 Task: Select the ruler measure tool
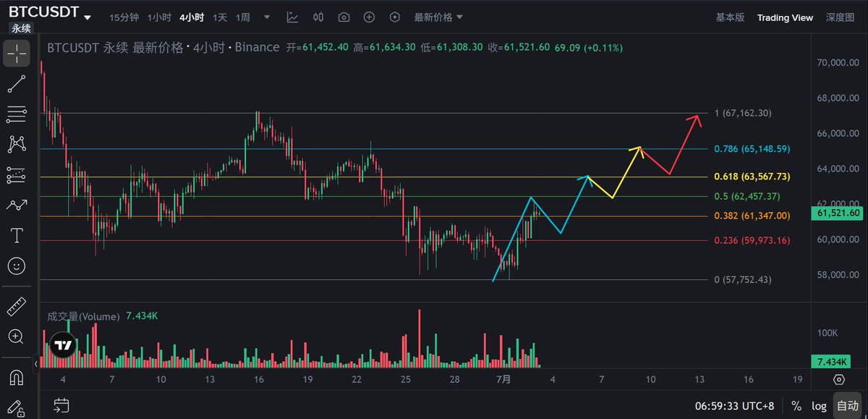(x=17, y=307)
